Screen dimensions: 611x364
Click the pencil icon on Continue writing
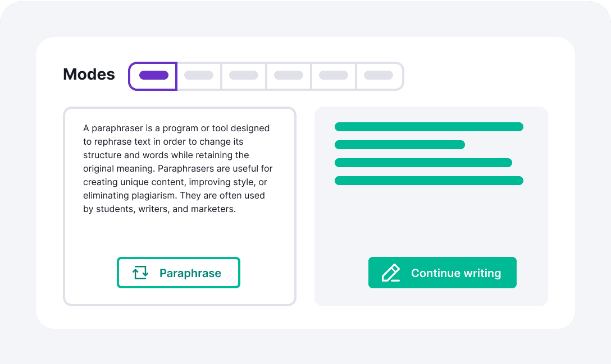[391, 273]
